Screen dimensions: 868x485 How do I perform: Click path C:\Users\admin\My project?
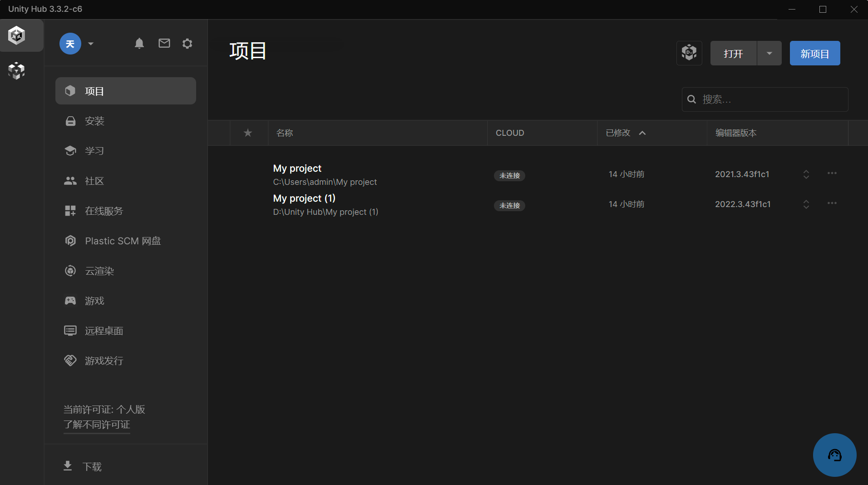coord(325,182)
